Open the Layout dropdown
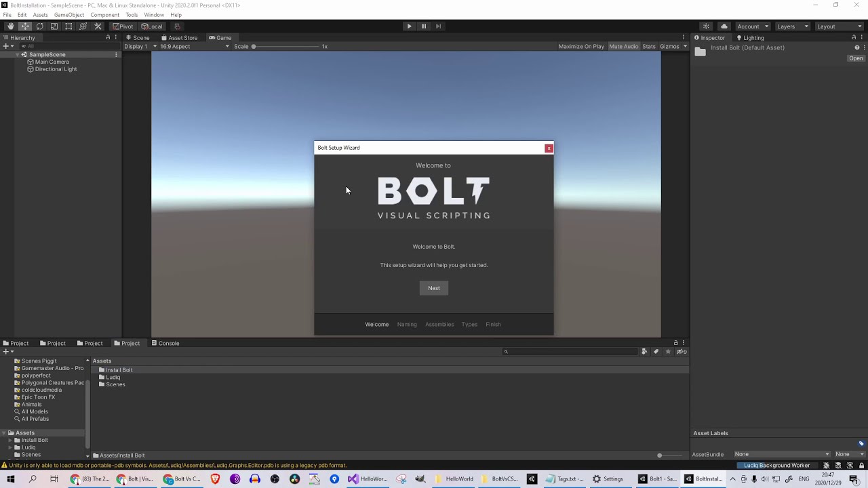The image size is (868, 488). point(839,26)
